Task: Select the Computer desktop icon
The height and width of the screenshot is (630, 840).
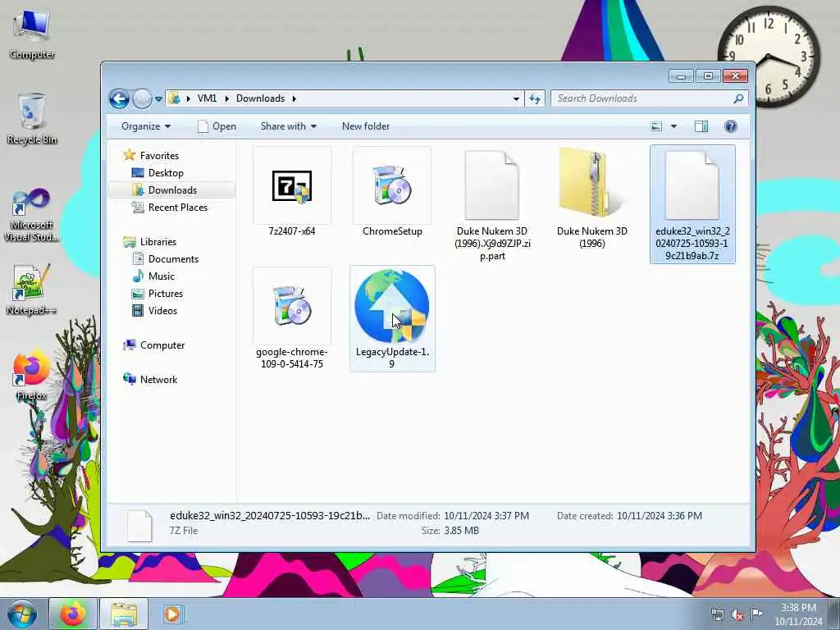Action: click(32, 34)
